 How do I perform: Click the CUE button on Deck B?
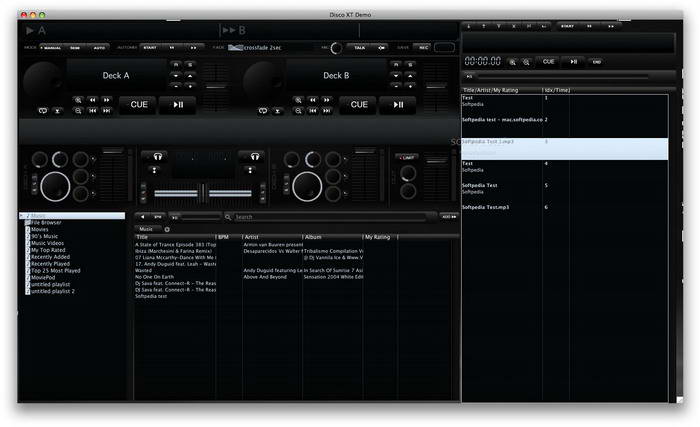[359, 104]
